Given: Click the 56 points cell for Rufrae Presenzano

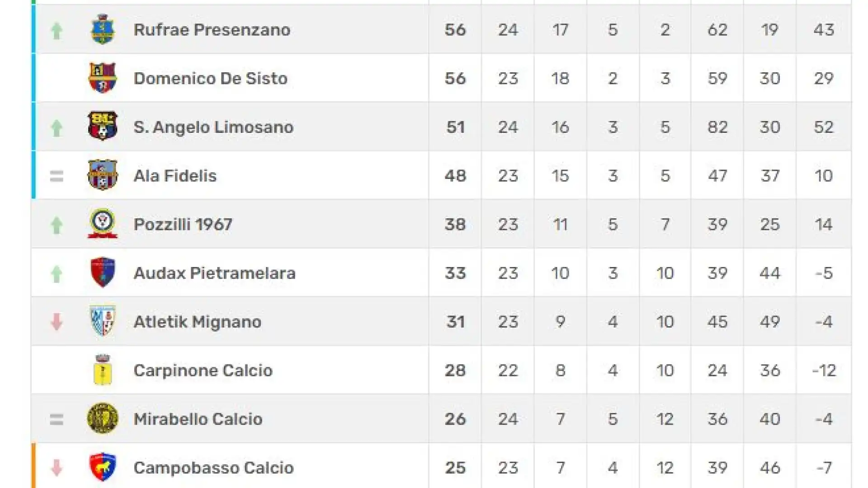Looking at the screenshot, I should click(455, 30).
